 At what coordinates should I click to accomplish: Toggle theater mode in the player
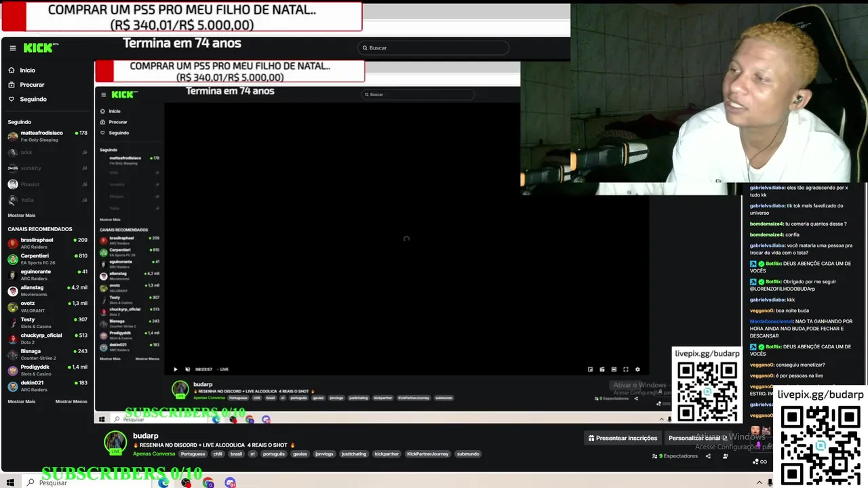(x=614, y=369)
